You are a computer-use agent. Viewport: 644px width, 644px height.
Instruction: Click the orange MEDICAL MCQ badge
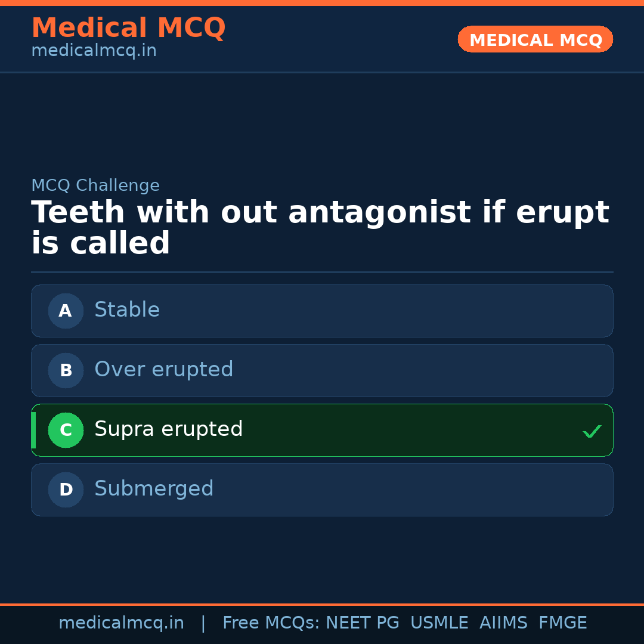pyautogui.click(x=535, y=39)
